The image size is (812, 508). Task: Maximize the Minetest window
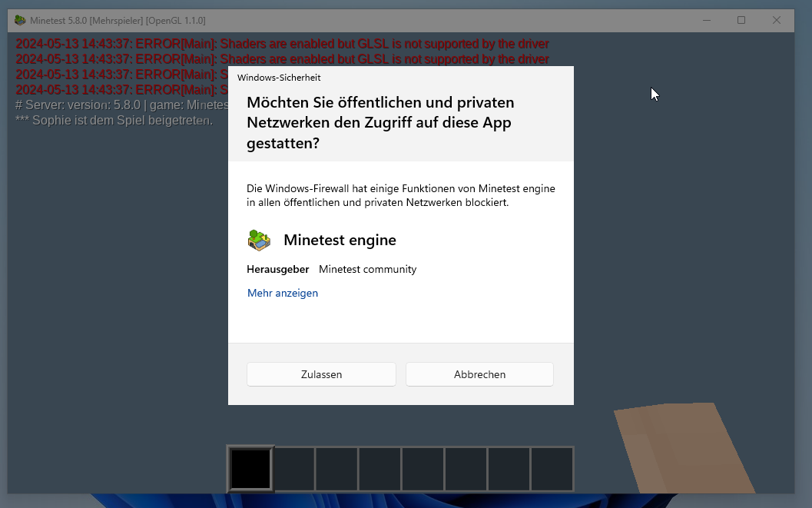click(x=741, y=20)
